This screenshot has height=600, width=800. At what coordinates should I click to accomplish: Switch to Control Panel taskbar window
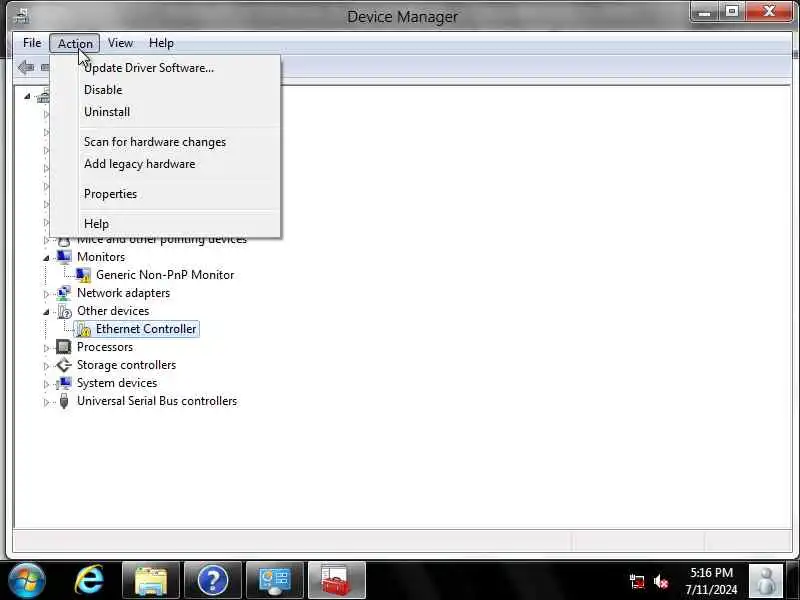tap(275, 580)
